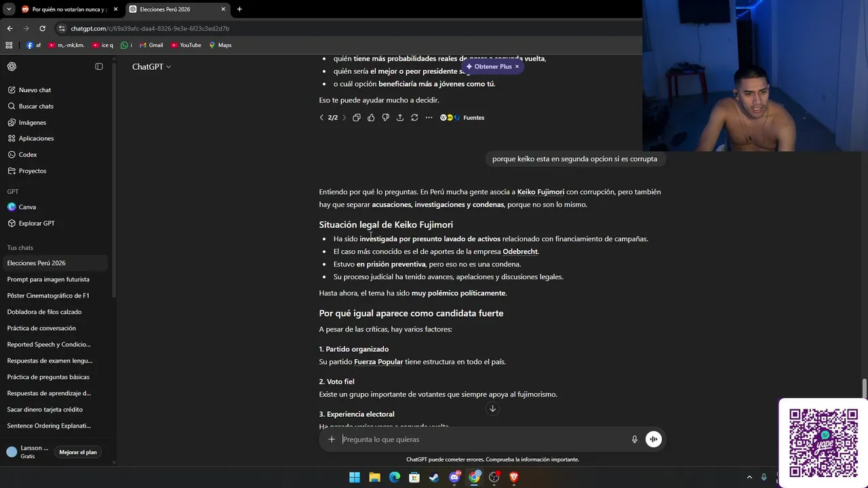Open the ChatGPT logo home icon

pos(12,66)
